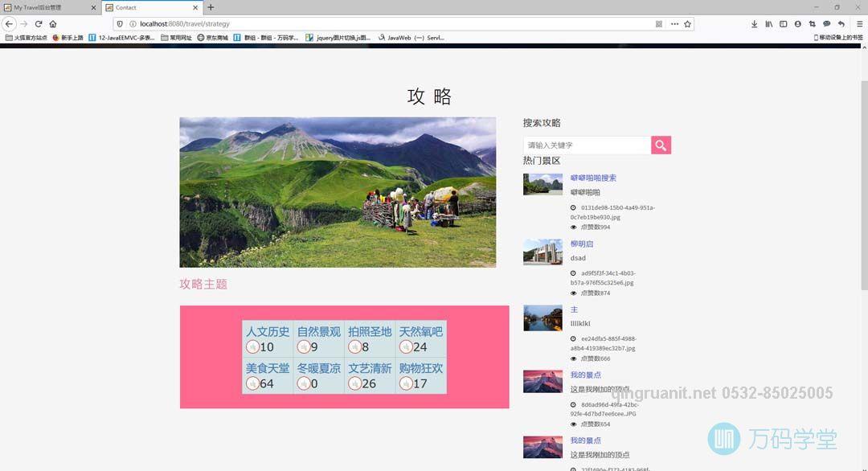868x471 pixels.
Task: Click the eye icon beside 点赞数994
Action: pos(572,226)
